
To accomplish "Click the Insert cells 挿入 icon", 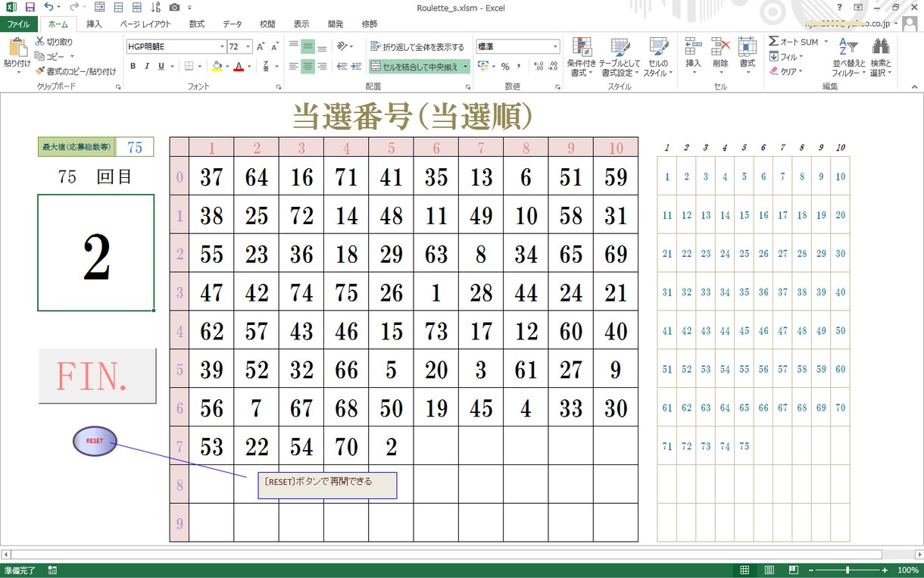I will pyautogui.click(x=693, y=46).
